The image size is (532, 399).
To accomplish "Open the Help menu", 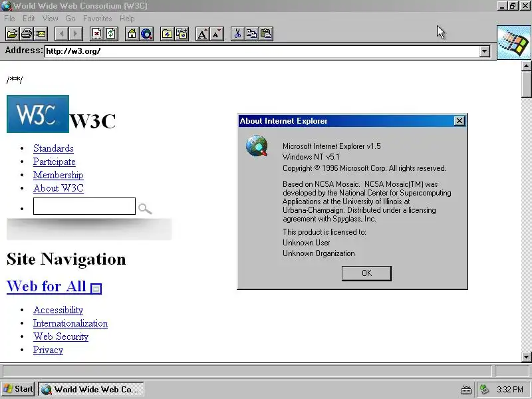I will click(127, 19).
